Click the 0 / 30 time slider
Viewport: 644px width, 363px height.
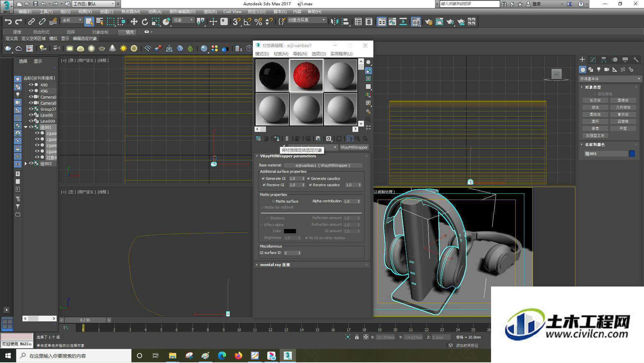point(85,320)
